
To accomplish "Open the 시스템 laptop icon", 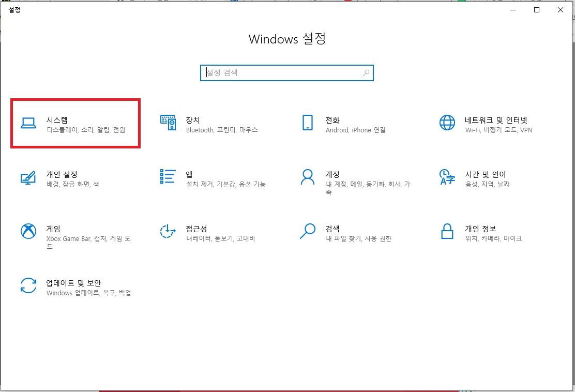I will (x=28, y=123).
